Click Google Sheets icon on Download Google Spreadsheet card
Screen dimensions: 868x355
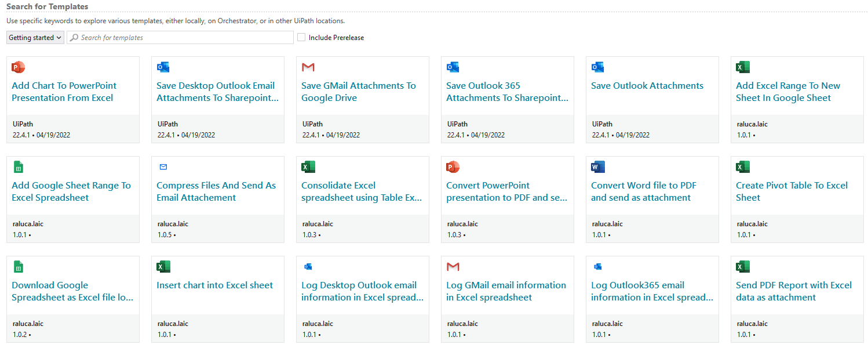click(x=19, y=267)
